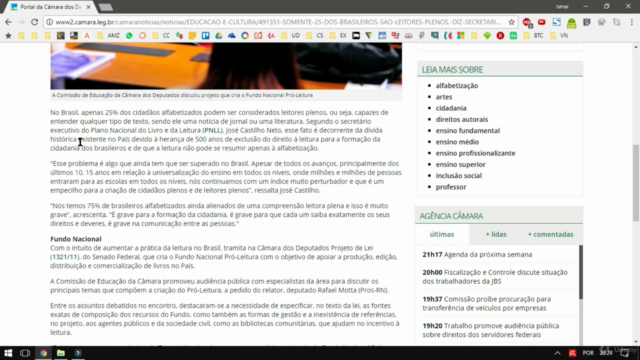This screenshot has height=360, width=640.
Task: Open the CS bookmark folder
Action: [316, 36]
